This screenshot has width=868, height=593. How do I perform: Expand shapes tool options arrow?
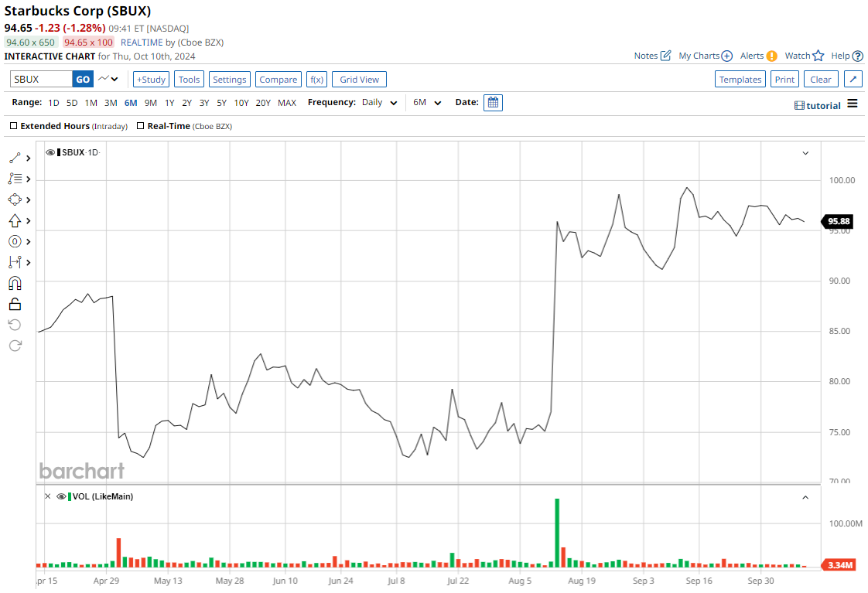(28, 199)
